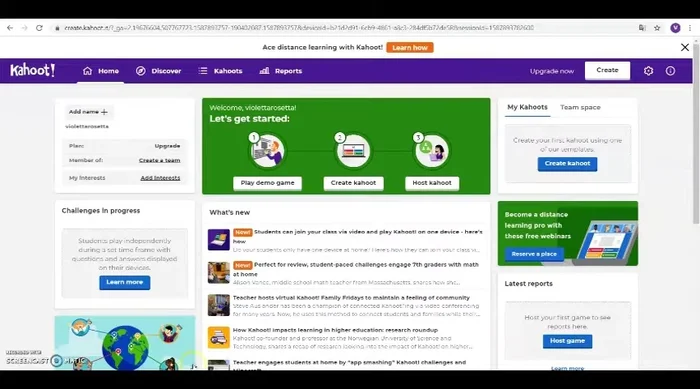Click Create kahoot in green panel
Image resolution: width=700 pixels, height=389 pixels.
coord(353,183)
